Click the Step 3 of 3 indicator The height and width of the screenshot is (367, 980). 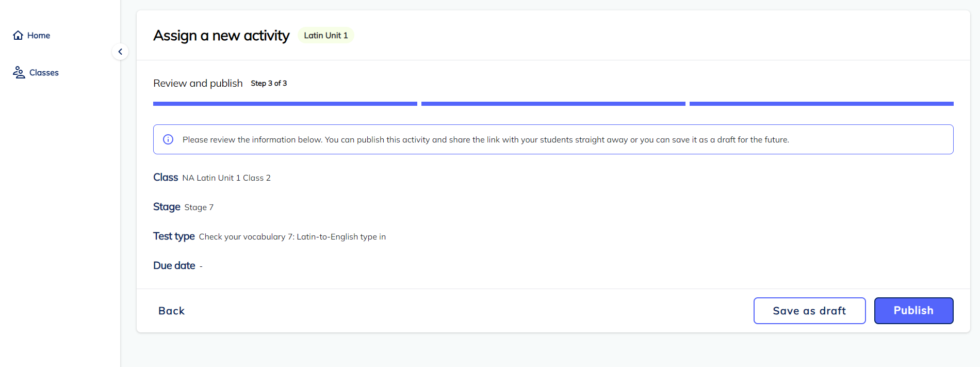click(x=269, y=83)
